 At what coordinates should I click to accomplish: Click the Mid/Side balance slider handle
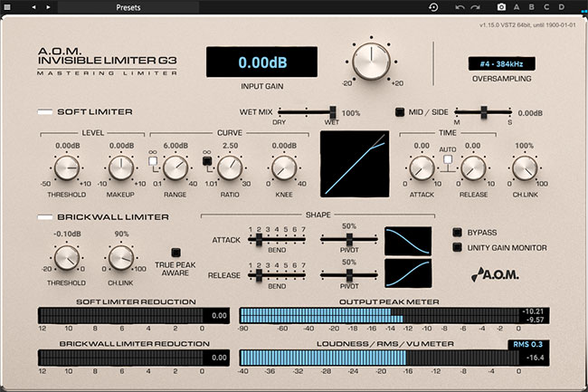(484, 111)
